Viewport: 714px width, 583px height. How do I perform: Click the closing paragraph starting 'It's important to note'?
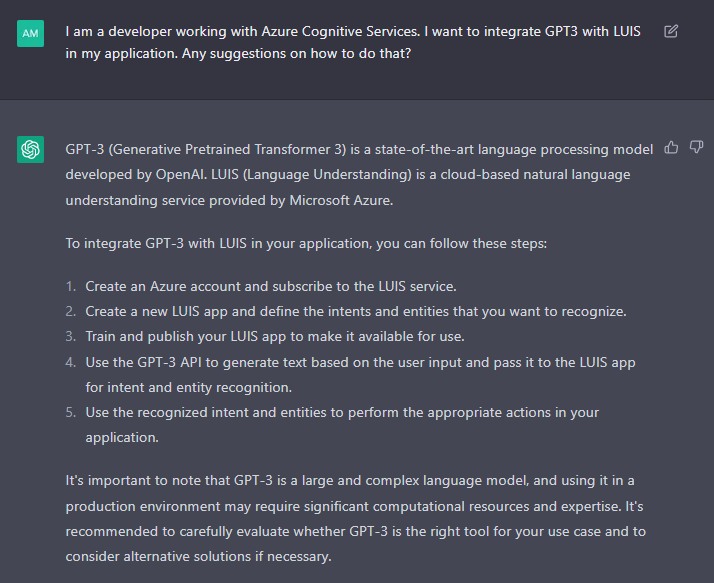click(356, 518)
